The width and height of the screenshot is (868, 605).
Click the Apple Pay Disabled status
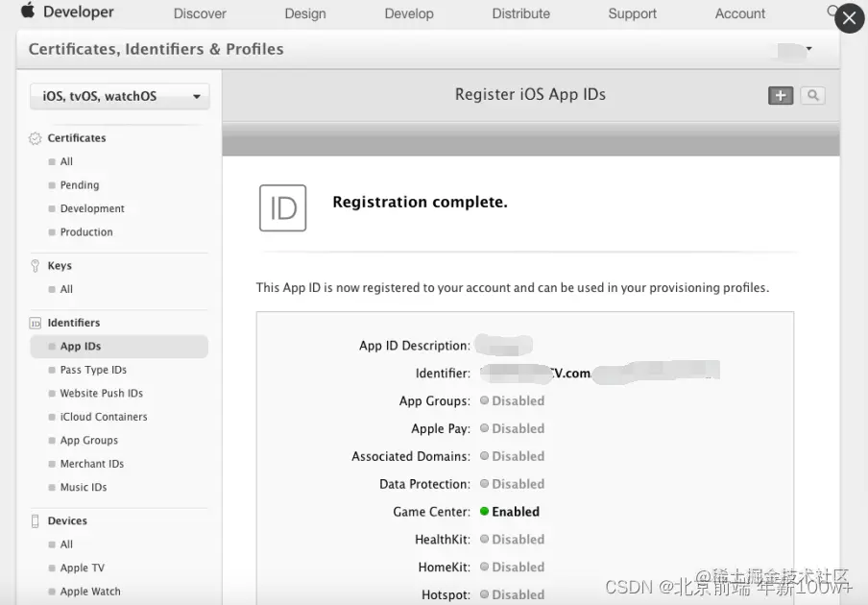[512, 428]
